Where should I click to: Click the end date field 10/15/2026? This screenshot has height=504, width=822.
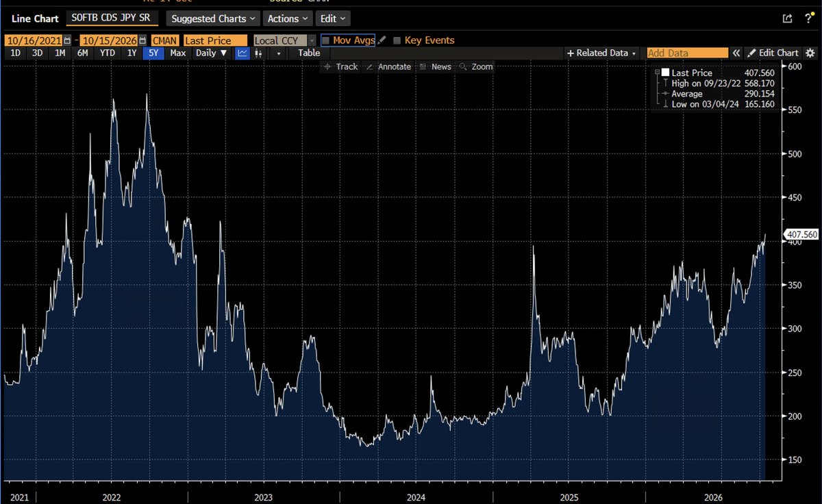tap(109, 40)
